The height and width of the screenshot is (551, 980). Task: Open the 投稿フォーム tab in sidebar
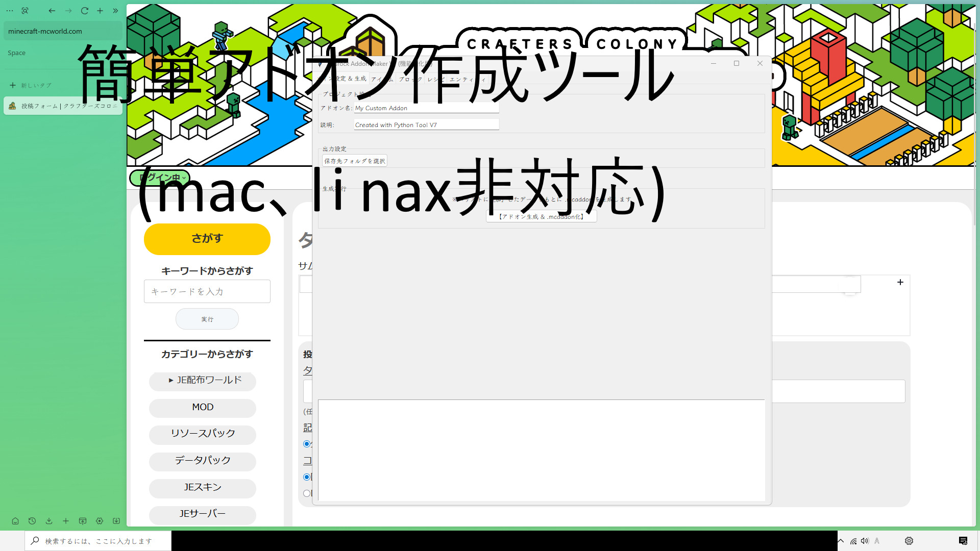[63, 106]
